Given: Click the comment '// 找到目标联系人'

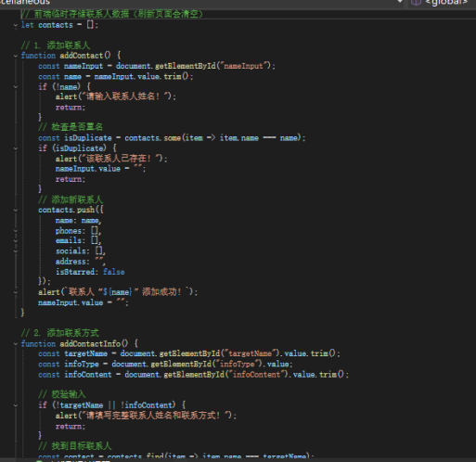Looking at the screenshot, I should (x=75, y=446).
